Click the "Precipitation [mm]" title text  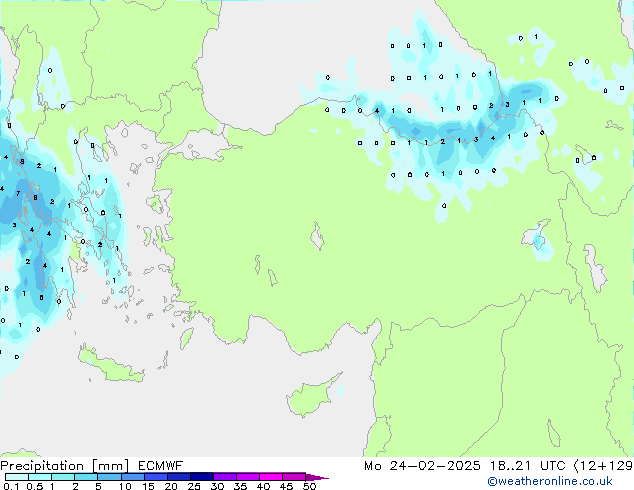65,466
